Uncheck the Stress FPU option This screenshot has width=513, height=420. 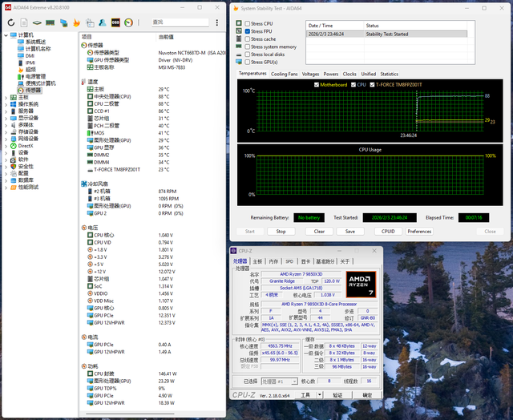point(248,31)
